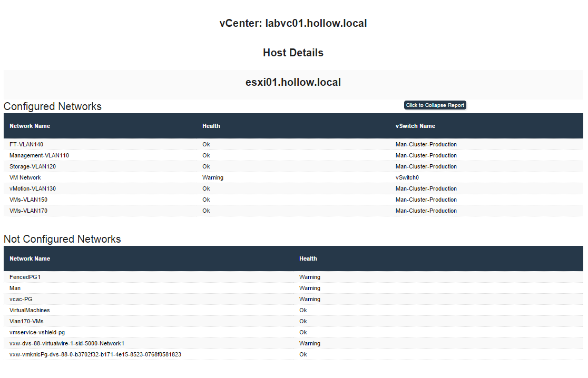Click Network Name header in Configured Networks table

30,126
